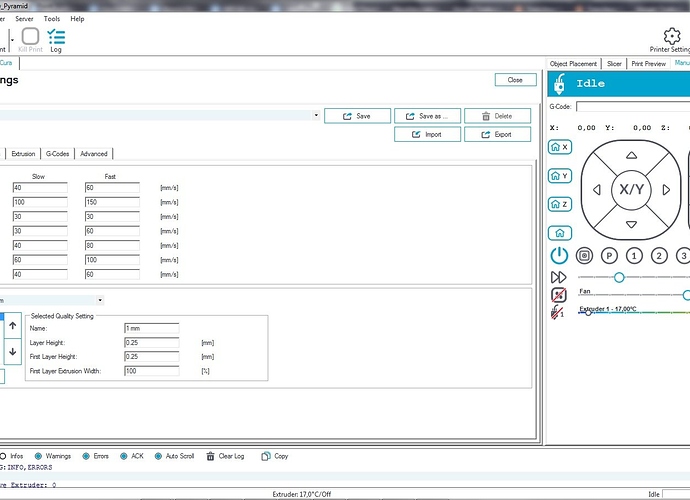
Task: Click the Slow speed field showing 100
Action: pyautogui.click(x=40, y=202)
